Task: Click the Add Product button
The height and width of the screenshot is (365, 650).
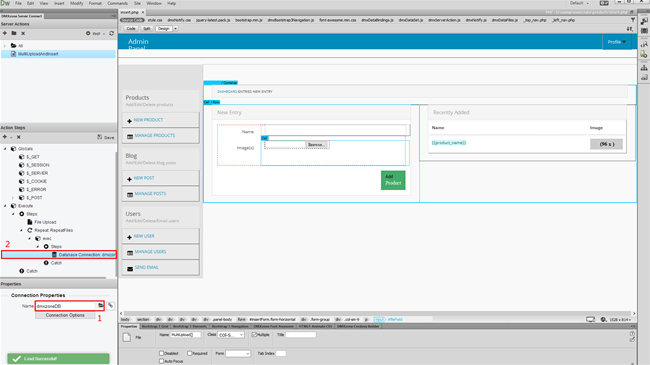Action: coord(393,180)
